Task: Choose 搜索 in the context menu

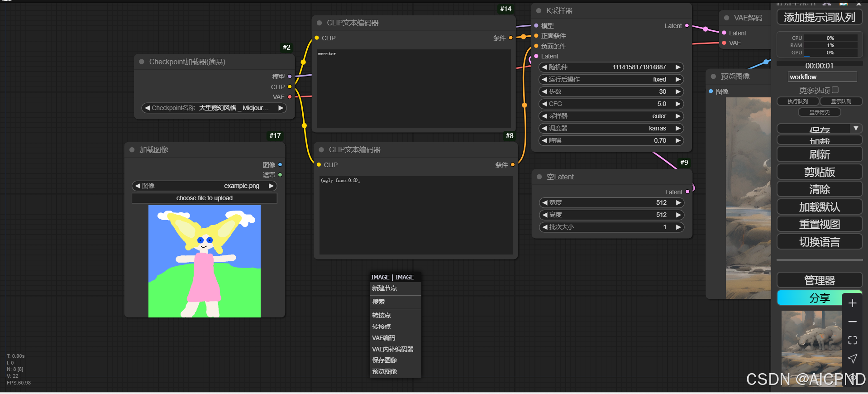Action: 396,302
